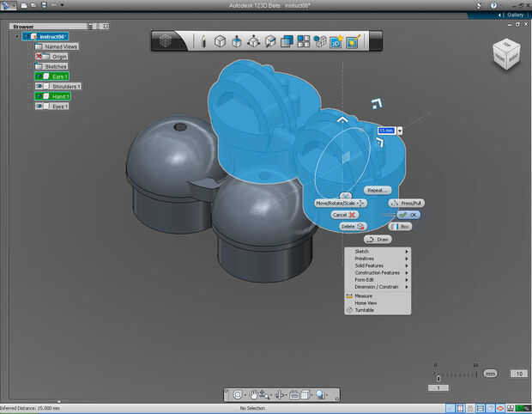
Task: Select the Pan hand tool
Action: point(254,394)
